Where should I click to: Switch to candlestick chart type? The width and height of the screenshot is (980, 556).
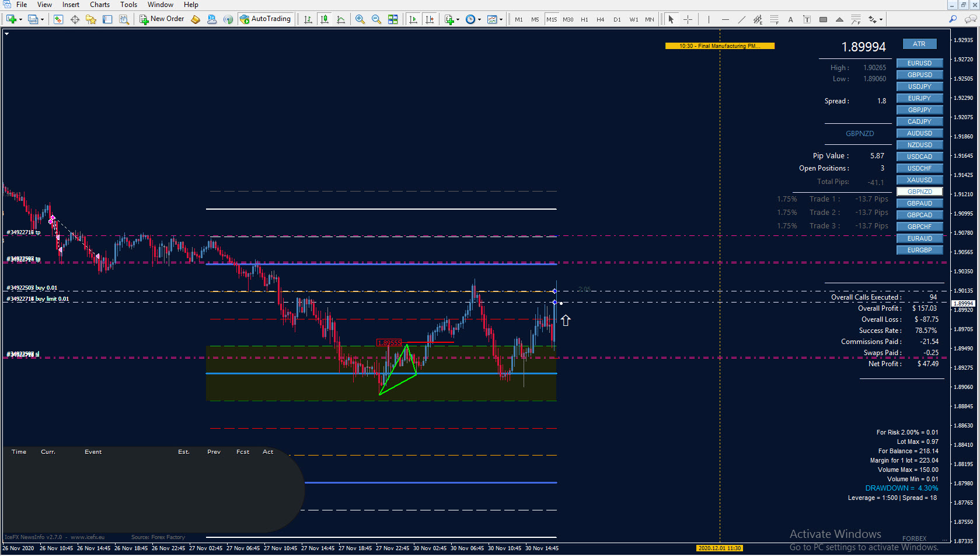click(325, 19)
